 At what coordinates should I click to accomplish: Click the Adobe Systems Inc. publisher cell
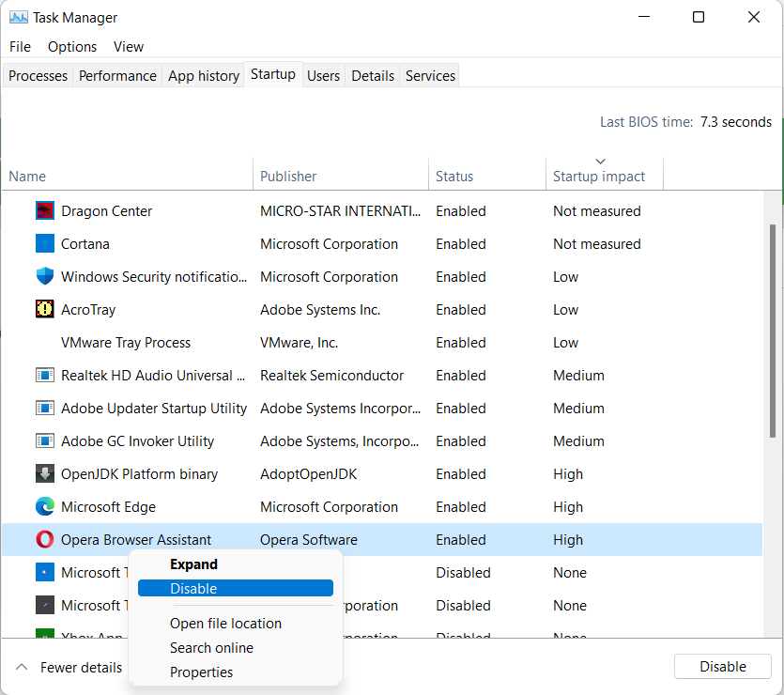pos(320,310)
